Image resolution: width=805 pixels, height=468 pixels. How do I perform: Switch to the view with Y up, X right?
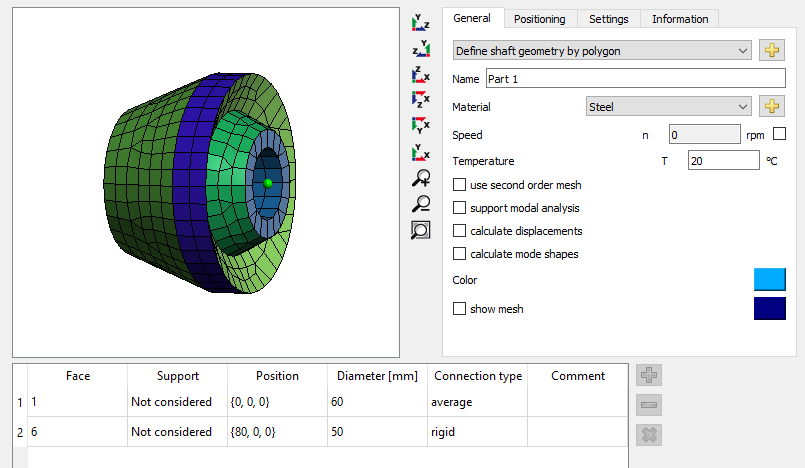[x=421, y=153]
